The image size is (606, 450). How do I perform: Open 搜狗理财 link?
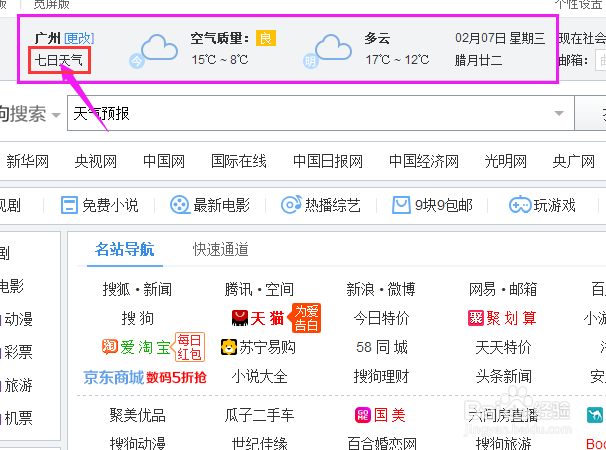tap(381, 376)
